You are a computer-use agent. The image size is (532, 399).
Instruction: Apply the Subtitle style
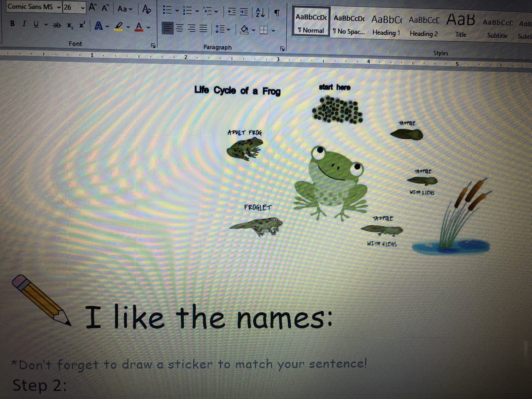(x=497, y=28)
